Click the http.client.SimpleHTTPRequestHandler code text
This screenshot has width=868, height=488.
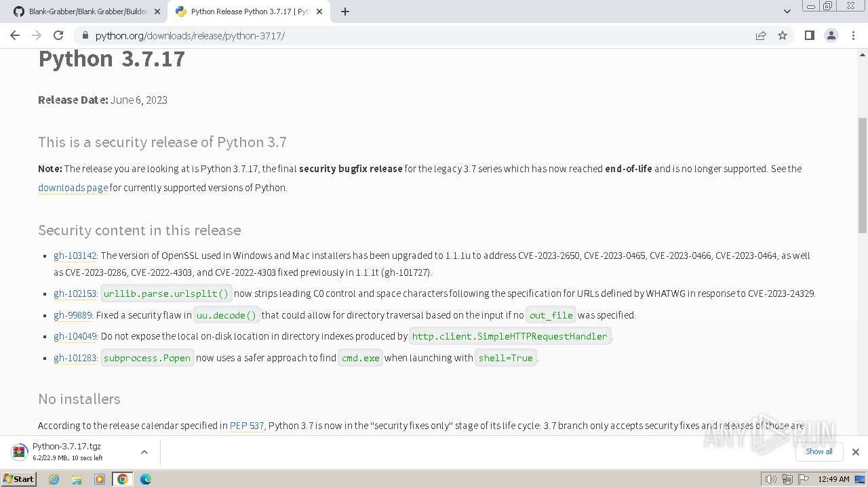[x=510, y=336]
